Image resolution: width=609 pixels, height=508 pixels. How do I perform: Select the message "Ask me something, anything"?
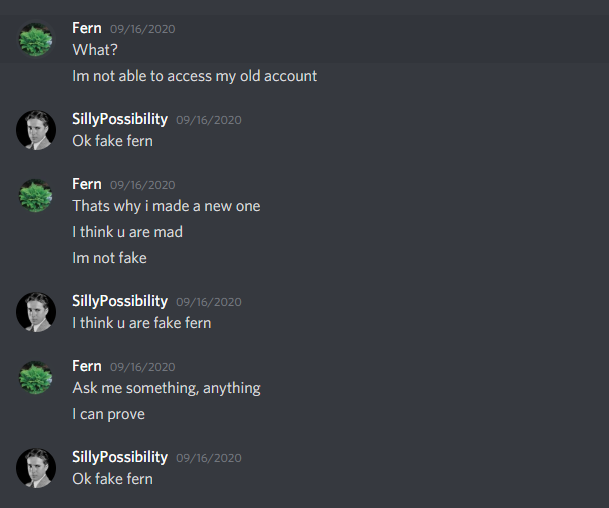(x=167, y=388)
